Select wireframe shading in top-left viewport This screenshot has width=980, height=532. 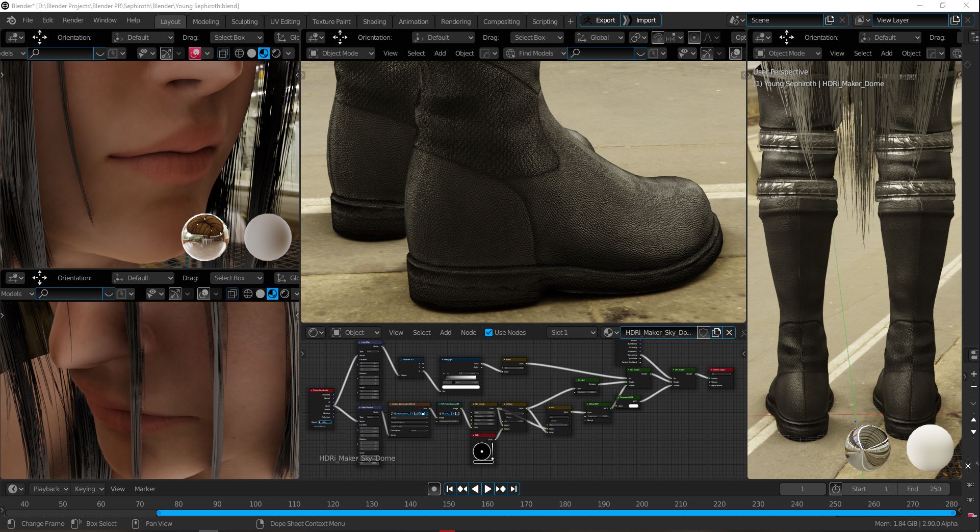point(239,53)
